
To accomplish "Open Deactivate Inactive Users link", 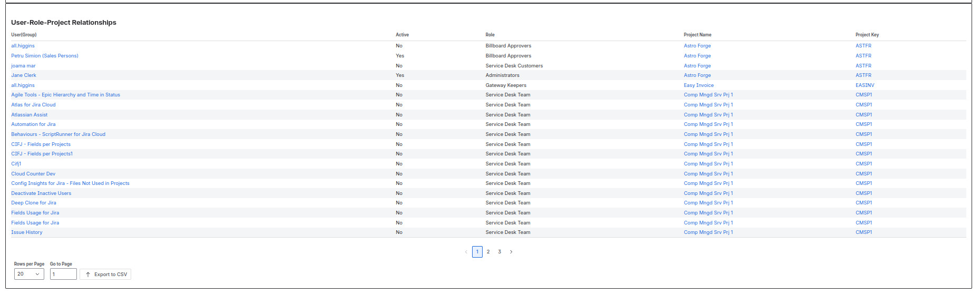I will pyautogui.click(x=41, y=193).
